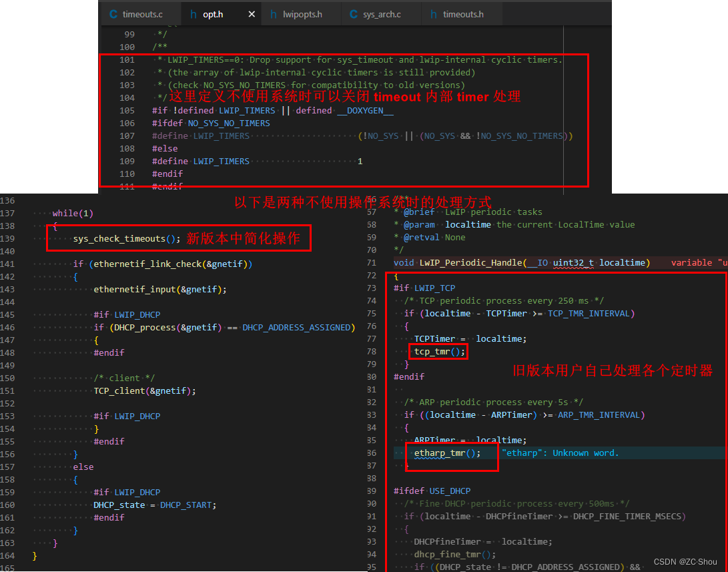The width and height of the screenshot is (728, 572).
Task: Click the header icon on the opt.h tab
Action: 194,13
